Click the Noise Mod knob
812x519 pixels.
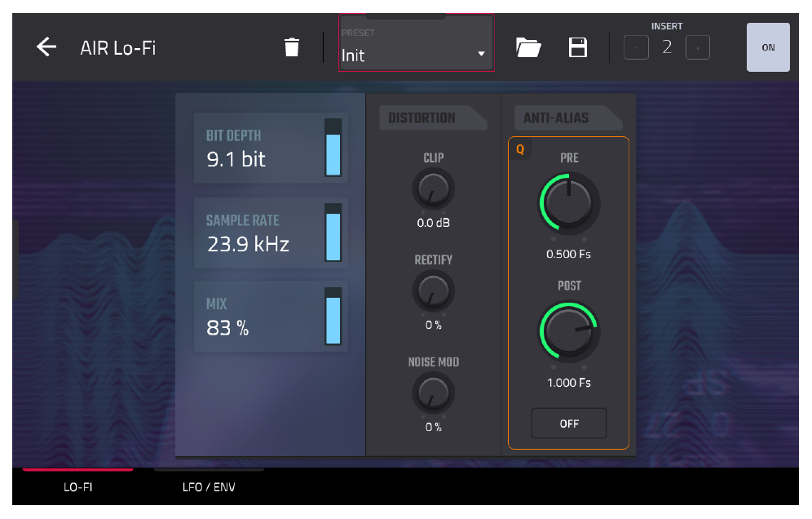[433, 393]
